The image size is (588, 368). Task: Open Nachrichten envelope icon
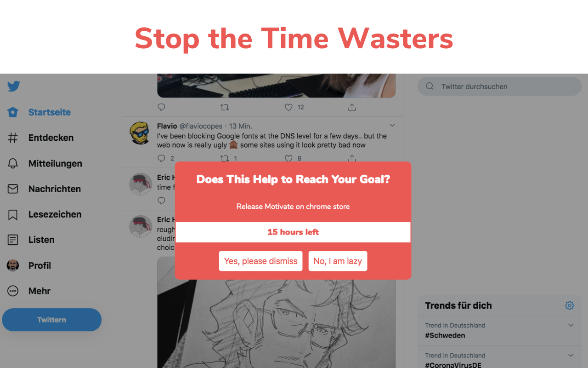13,189
